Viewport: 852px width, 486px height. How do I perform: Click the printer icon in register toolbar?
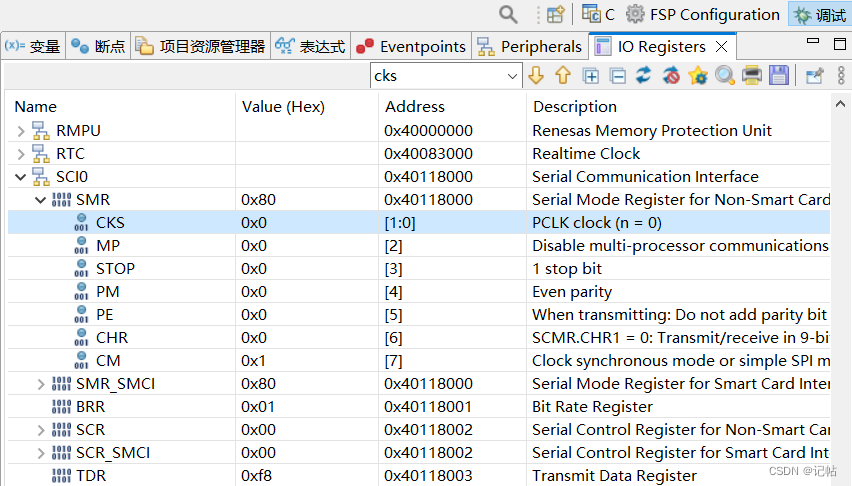click(752, 76)
